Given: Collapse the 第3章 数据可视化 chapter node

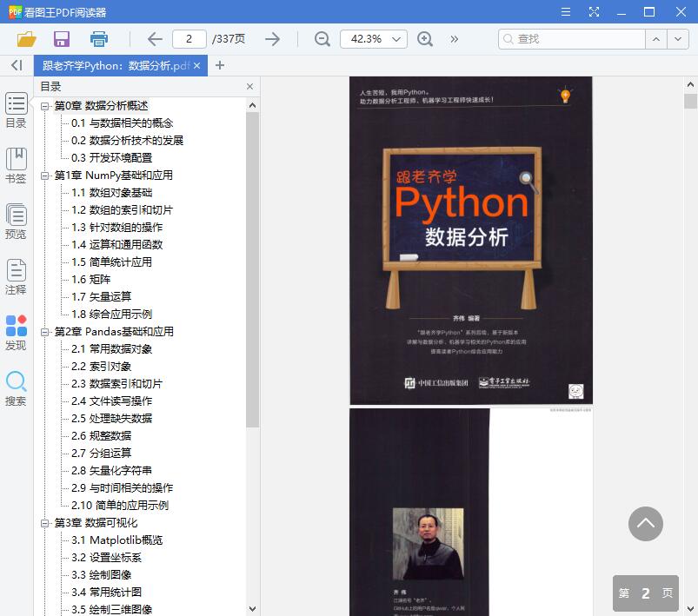Looking at the screenshot, I should click(44, 522).
